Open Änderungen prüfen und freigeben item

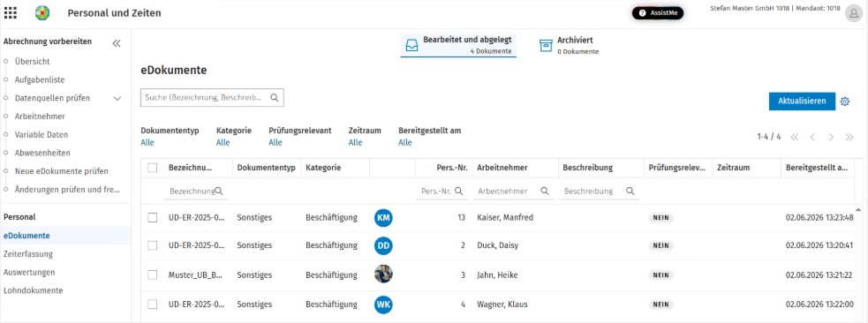tap(67, 189)
